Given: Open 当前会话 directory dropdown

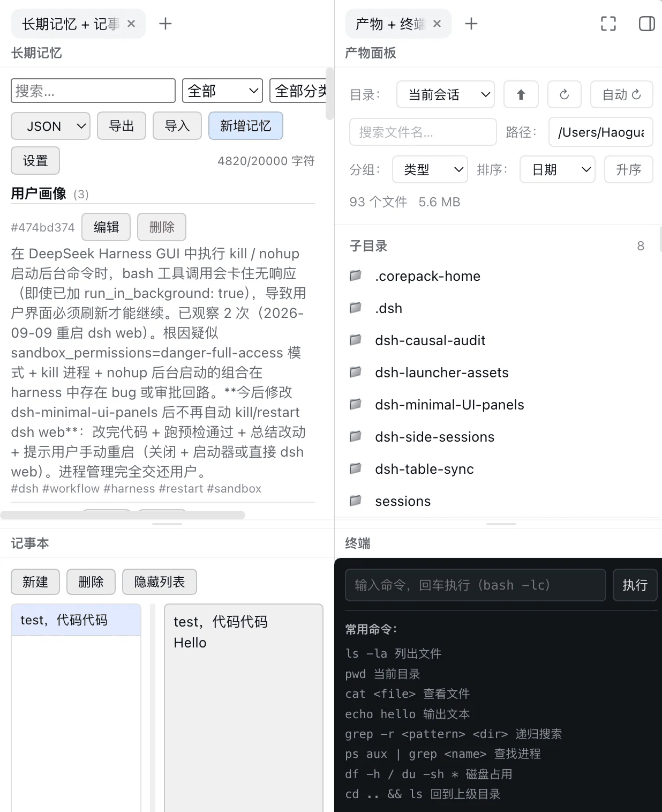Looking at the screenshot, I should click(x=446, y=95).
